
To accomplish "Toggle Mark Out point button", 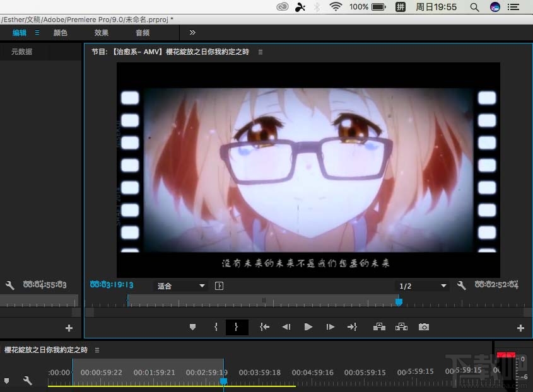I will pyautogui.click(x=237, y=326).
